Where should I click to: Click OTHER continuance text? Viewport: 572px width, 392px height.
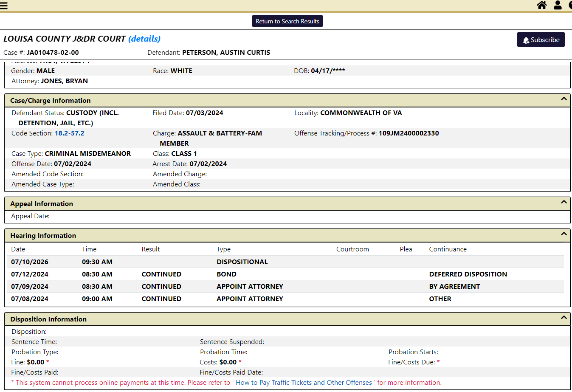440,299
